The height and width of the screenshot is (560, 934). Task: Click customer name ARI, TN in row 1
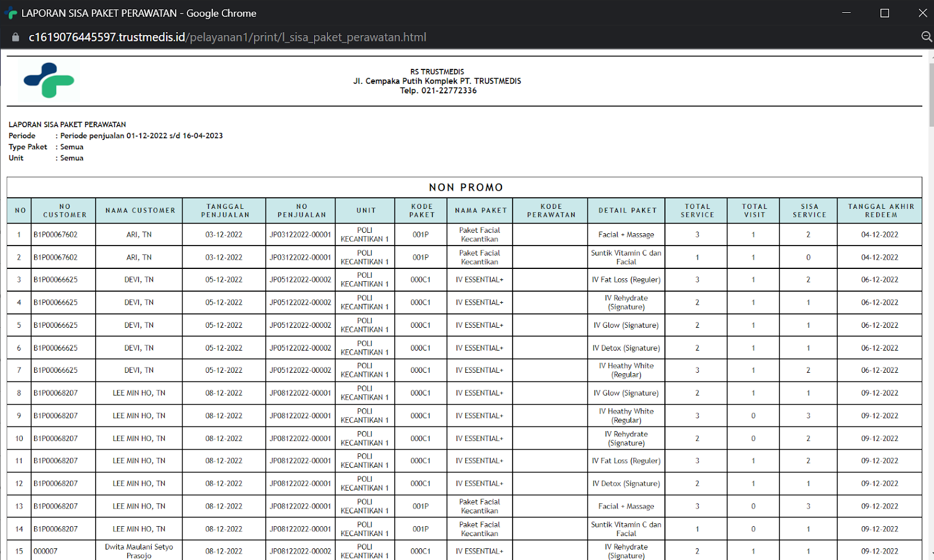(x=139, y=235)
